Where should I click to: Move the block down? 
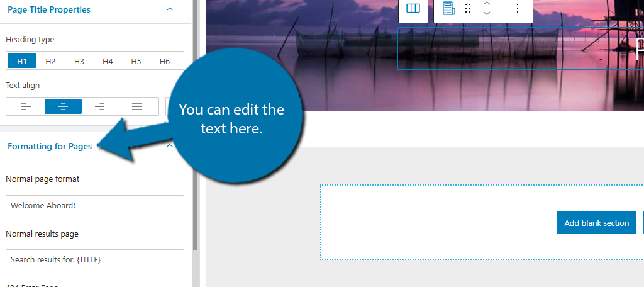(x=487, y=13)
